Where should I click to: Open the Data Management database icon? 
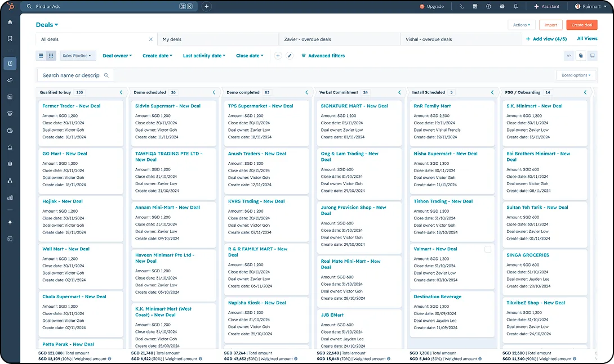10,164
